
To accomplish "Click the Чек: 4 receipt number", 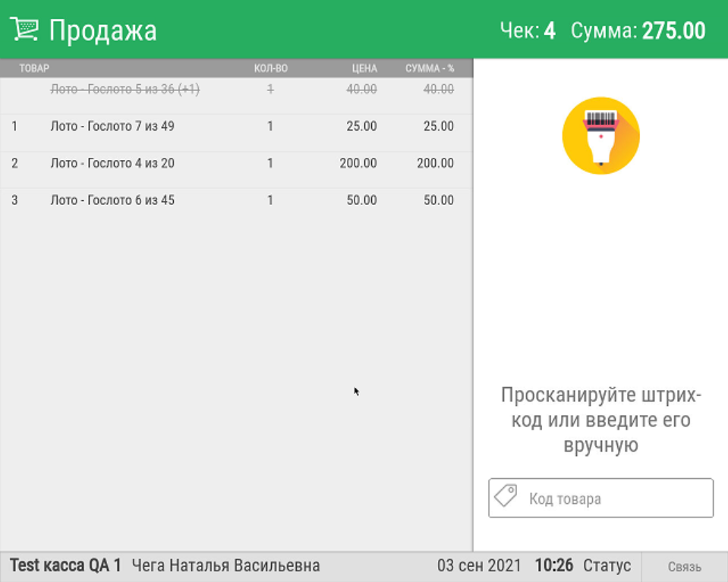I will (528, 30).
